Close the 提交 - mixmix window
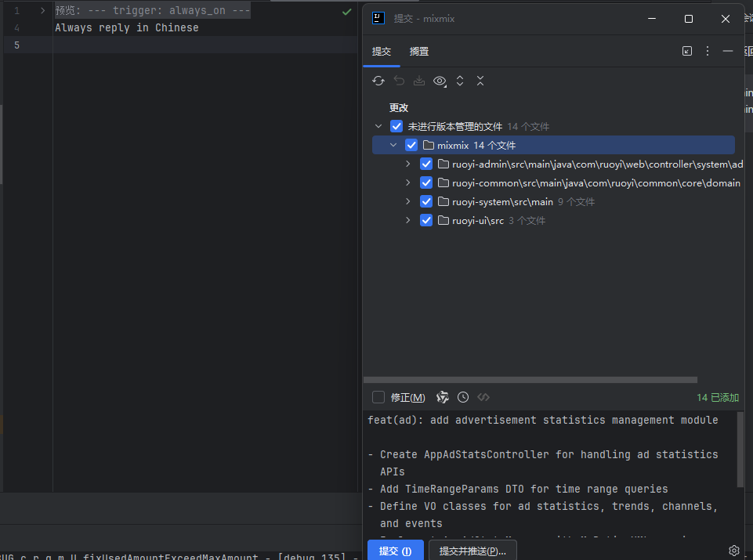 click(725, 18)
